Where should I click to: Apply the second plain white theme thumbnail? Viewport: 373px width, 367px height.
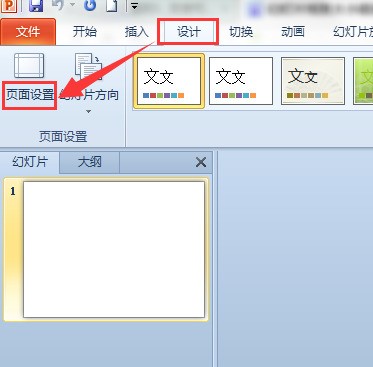tap(241, 81)
